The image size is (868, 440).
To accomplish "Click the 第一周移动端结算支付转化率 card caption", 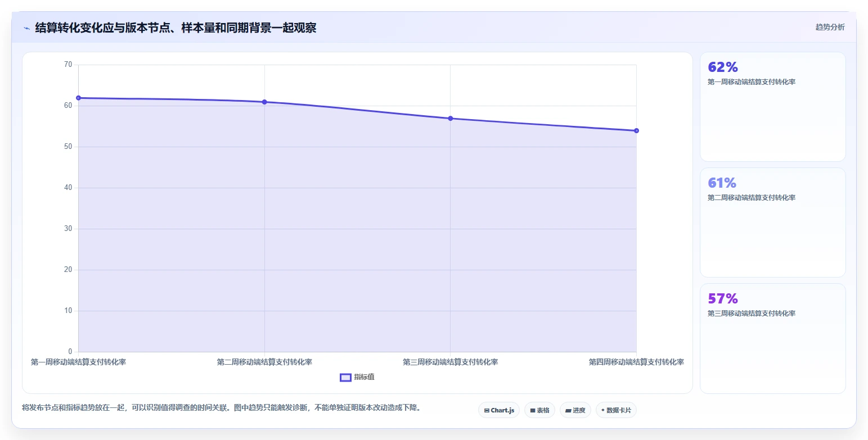I will tap(752, 82).
